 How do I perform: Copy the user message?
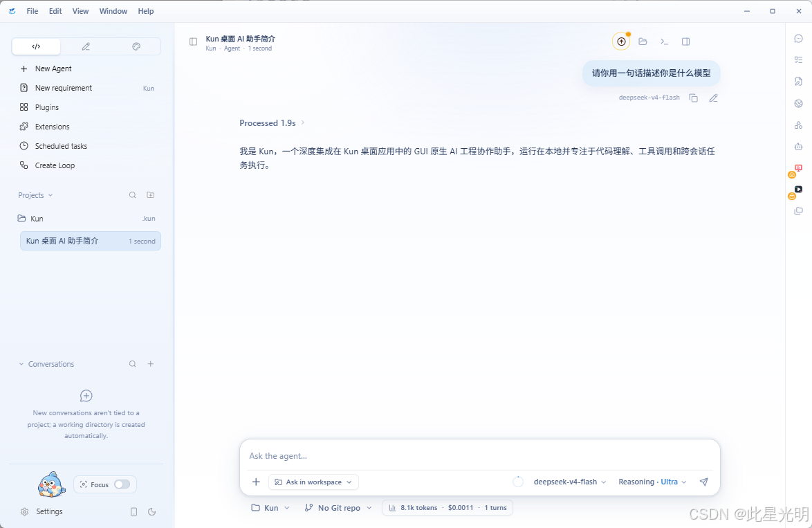[x=694, y=98]
